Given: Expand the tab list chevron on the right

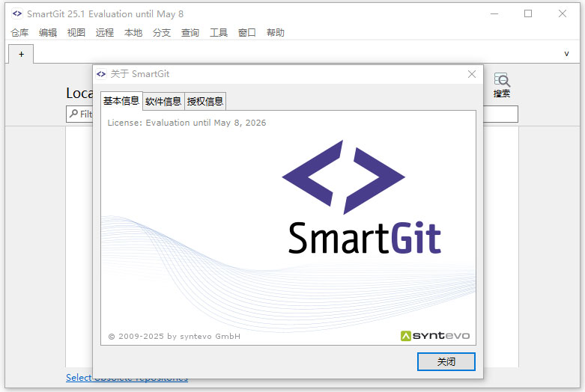Looking at the screenshot, I should pyautogui.click(x=566, y=54).
